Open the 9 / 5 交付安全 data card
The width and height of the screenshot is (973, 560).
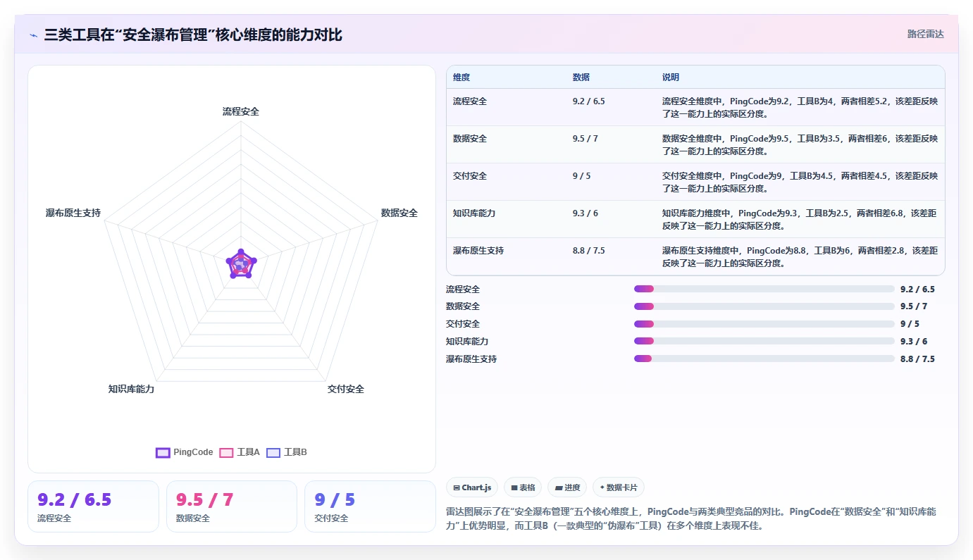(x=371, y=506)
